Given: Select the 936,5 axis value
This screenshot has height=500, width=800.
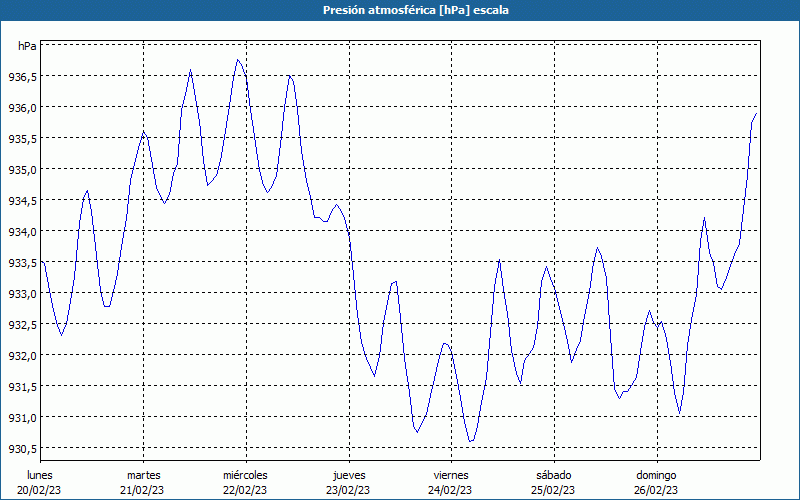Looking at the screenshot, I should tap(22, 77).
